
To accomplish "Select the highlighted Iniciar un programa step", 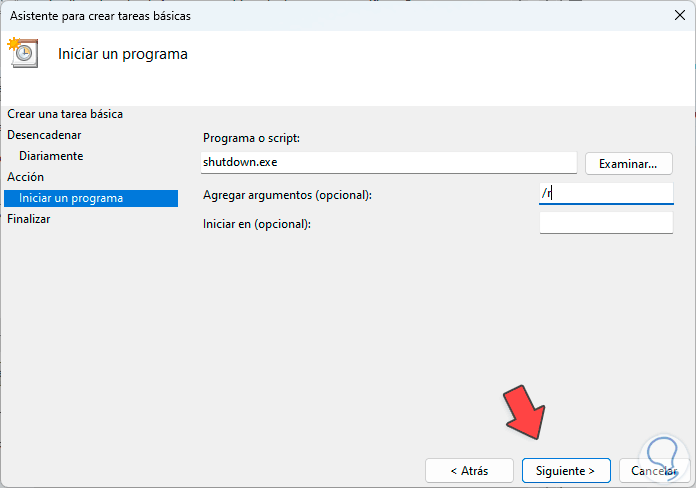I will pos(72,198).
